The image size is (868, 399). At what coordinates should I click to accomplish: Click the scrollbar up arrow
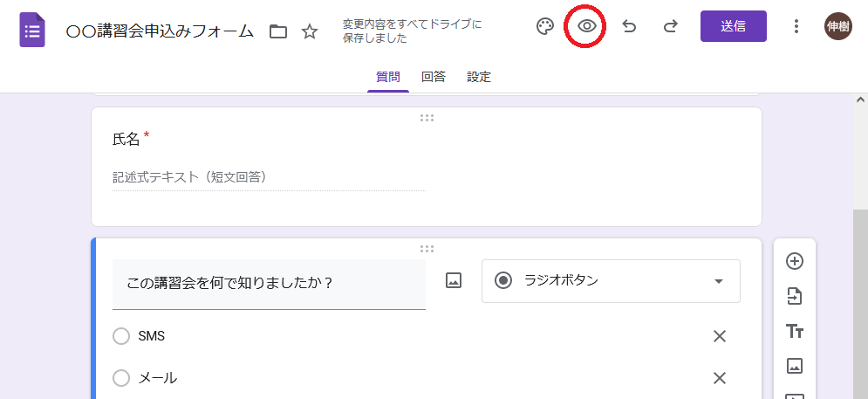[x=860, y=100]
